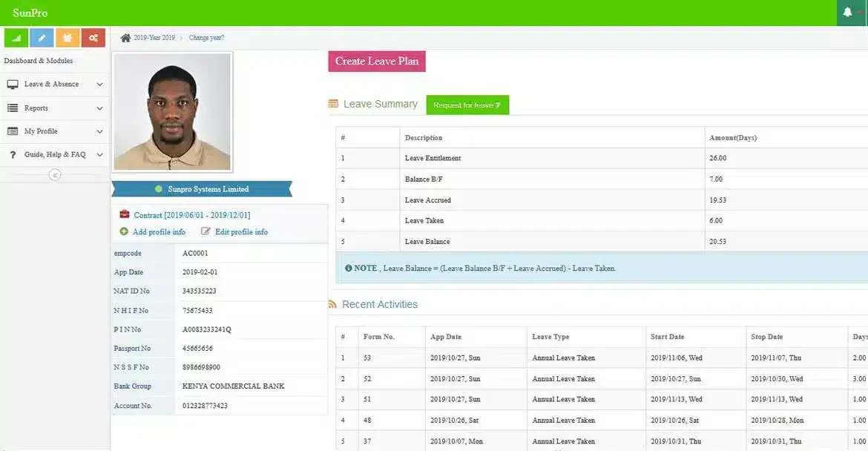Click the Leave Entitlement row
The height and width of the screenshot is (451, 868).
pos(602,158)
